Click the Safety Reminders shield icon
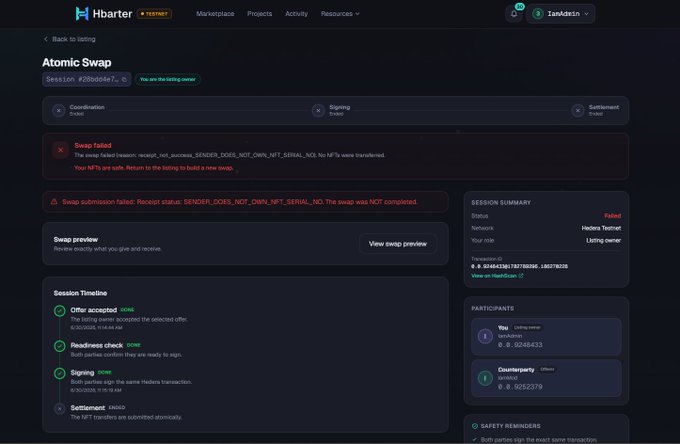Image resolution: width=680 pixels, height=444 pixels. [x=475, y=426]
